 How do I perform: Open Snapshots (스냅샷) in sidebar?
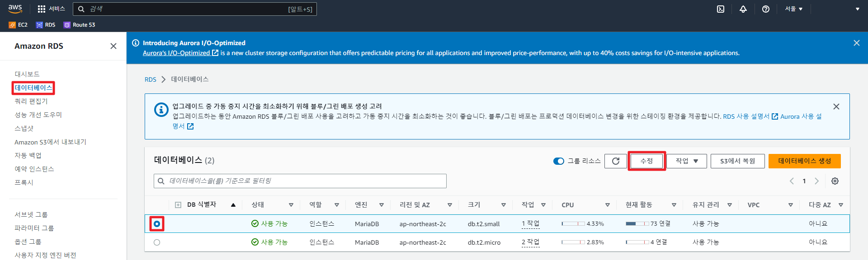[24, 128]
